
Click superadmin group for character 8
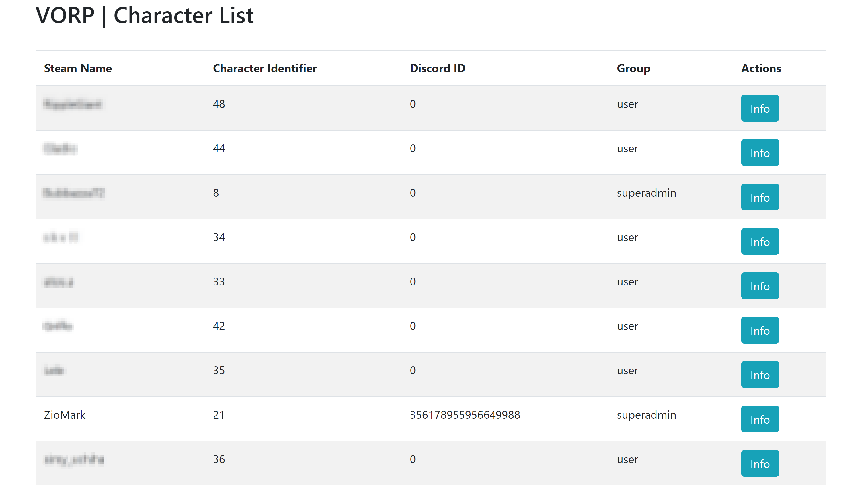(646, 193)
